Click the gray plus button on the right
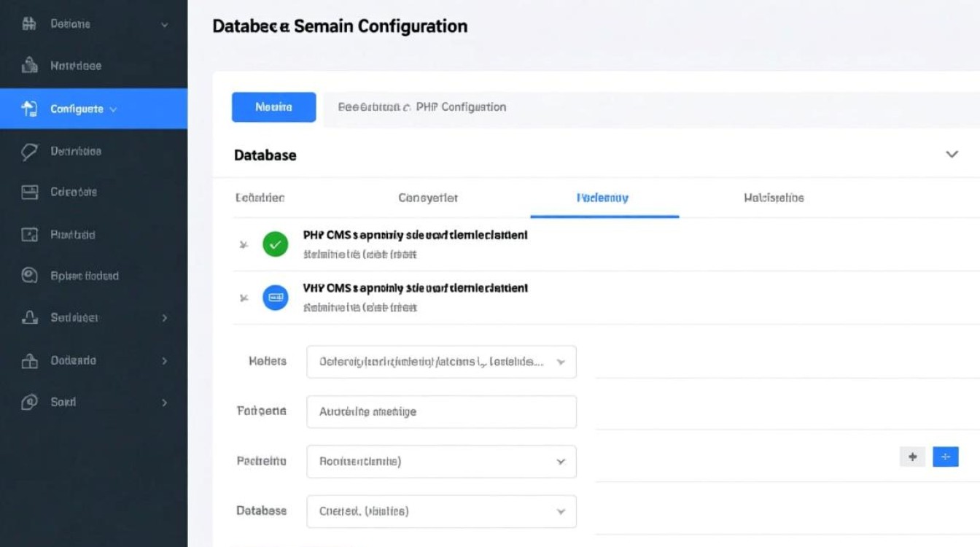The width and height of the screenshot is (980, 547). (912, 457)
